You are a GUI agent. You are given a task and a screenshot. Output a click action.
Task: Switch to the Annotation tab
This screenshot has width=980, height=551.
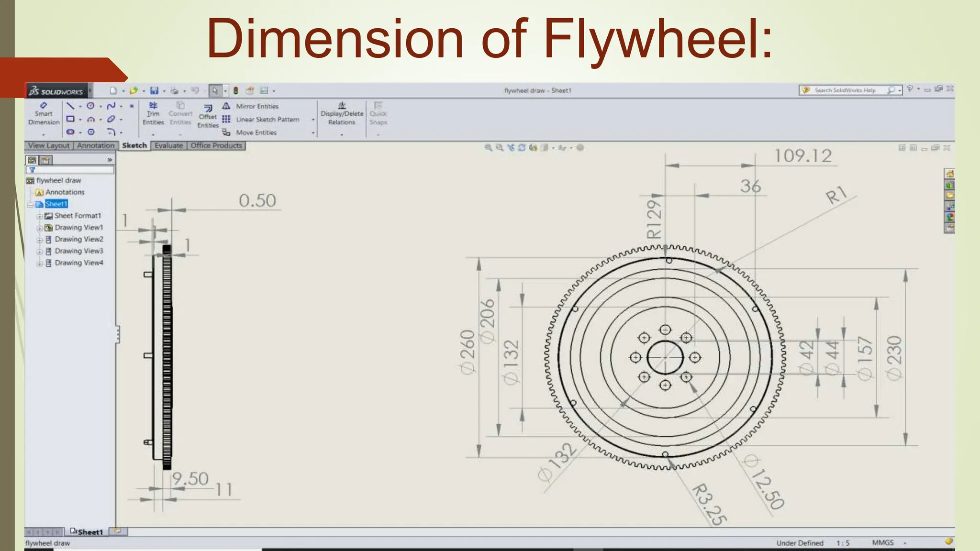pyautogui.click(x=96, y=145)
